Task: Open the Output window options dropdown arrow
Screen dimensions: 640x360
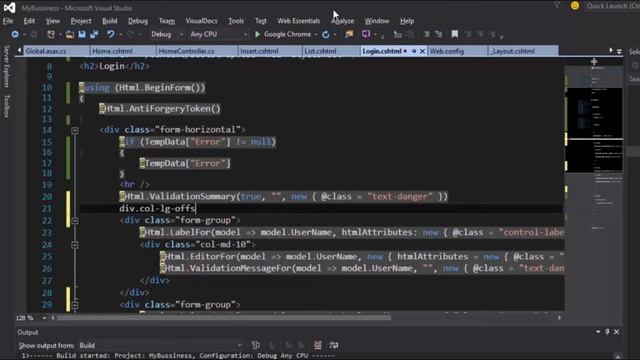Action: [x=598, y=332]
